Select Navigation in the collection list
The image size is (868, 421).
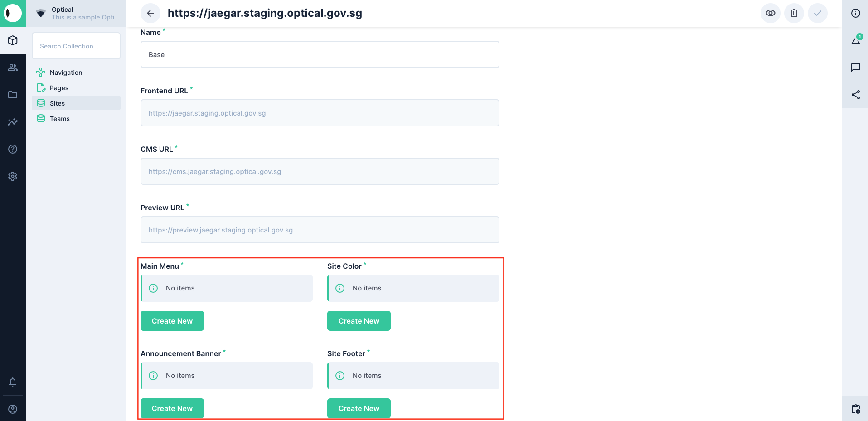tap(66, 73)
